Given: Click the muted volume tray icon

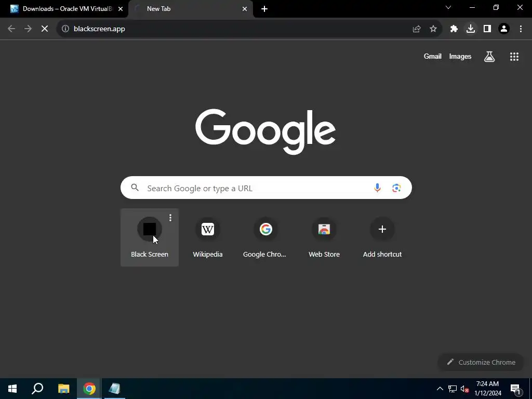Looking at the screenshot, I should (465, 389).
